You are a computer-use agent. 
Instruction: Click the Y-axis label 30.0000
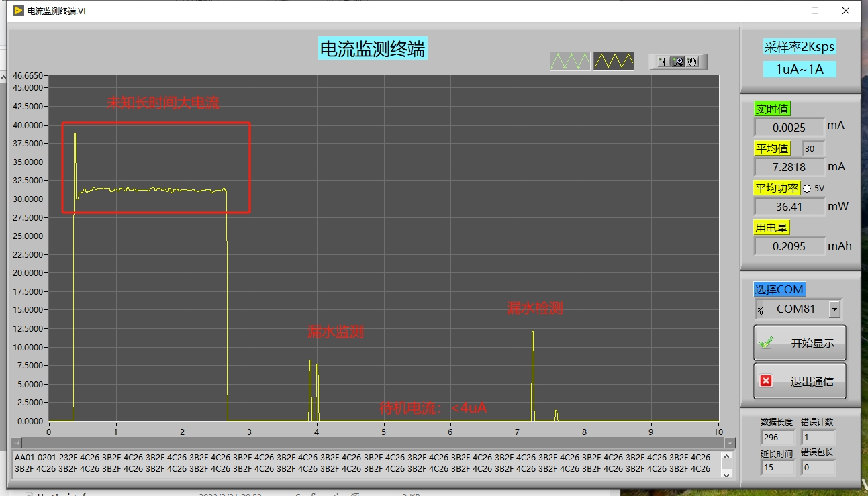pyautogui.click(x=29, y=199)
